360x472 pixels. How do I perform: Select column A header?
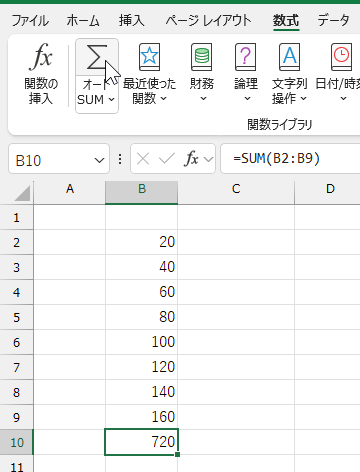pos(70,189)
